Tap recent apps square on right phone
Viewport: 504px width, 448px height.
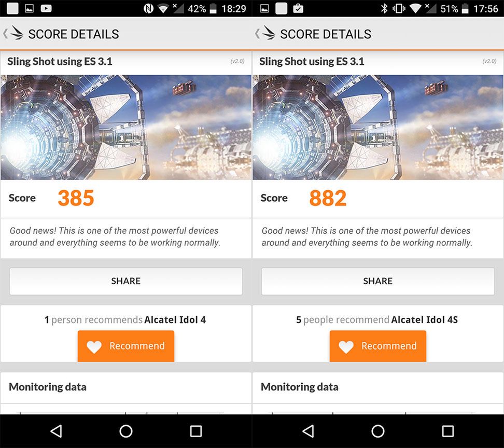coord(448,431)
